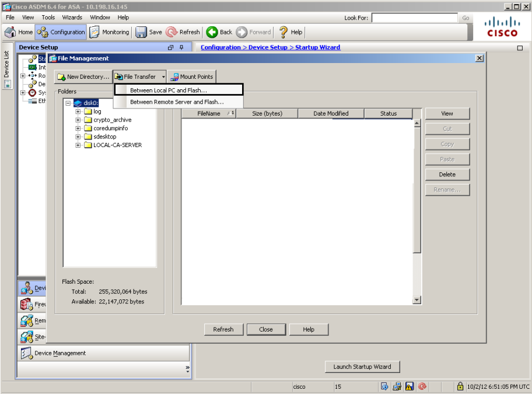Open the Firewall section in left pane
Viewport: 532px width, 394px height.
(x=32, y=304)
